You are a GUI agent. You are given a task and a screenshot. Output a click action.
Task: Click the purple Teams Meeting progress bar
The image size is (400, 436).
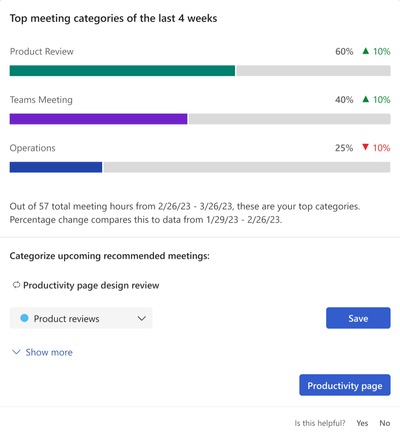pos(98,119)
